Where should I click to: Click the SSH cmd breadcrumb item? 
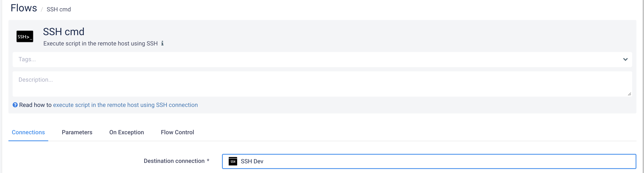click(59, 9)
